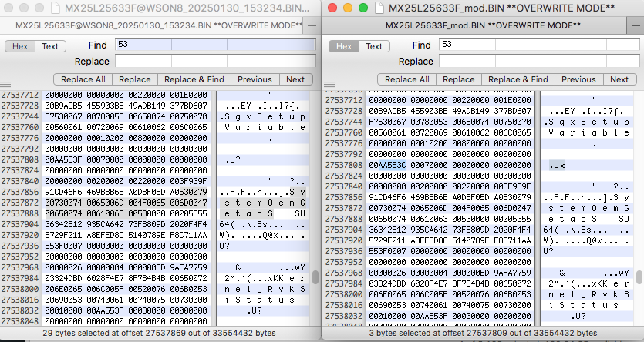Click the right window's pane divider grip handle
Screen dimensions: 644x342
pos(329,85)
